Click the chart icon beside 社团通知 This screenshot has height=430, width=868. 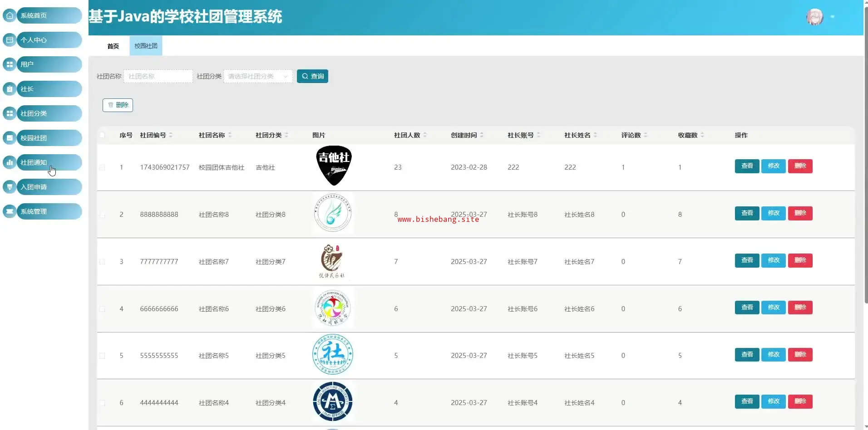click(10, 162)
